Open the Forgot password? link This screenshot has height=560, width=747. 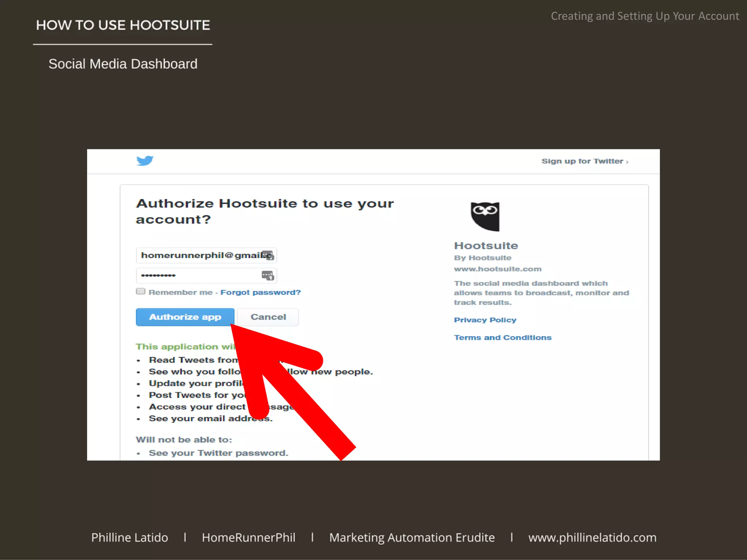tap(260, 292)
